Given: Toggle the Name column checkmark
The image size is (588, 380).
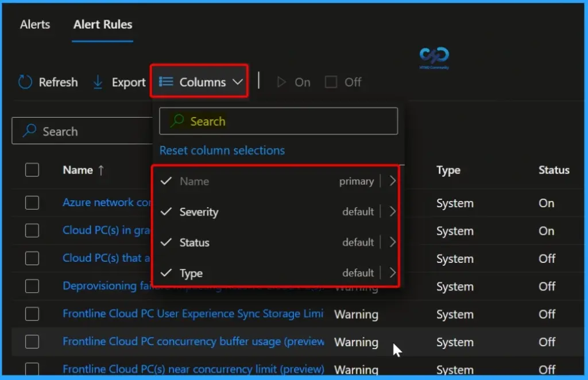Looking at the screenshot, I should coord(166,181).
